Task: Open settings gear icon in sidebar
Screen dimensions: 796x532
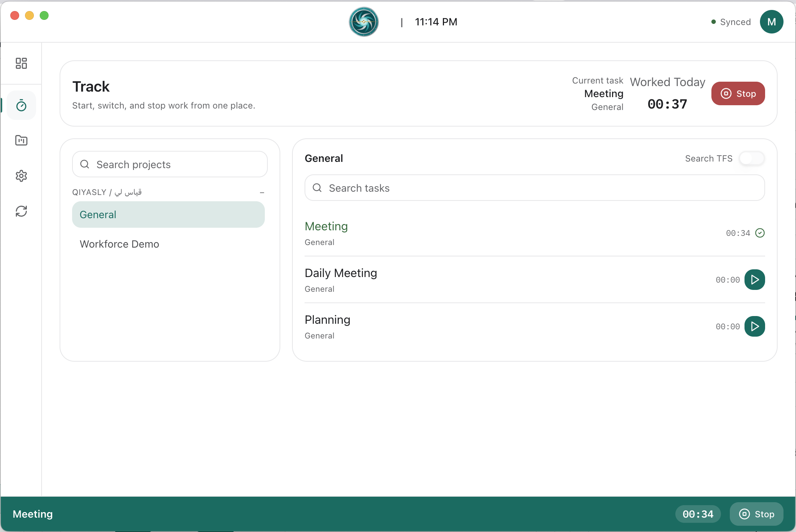Action: [x=21, y=176]
